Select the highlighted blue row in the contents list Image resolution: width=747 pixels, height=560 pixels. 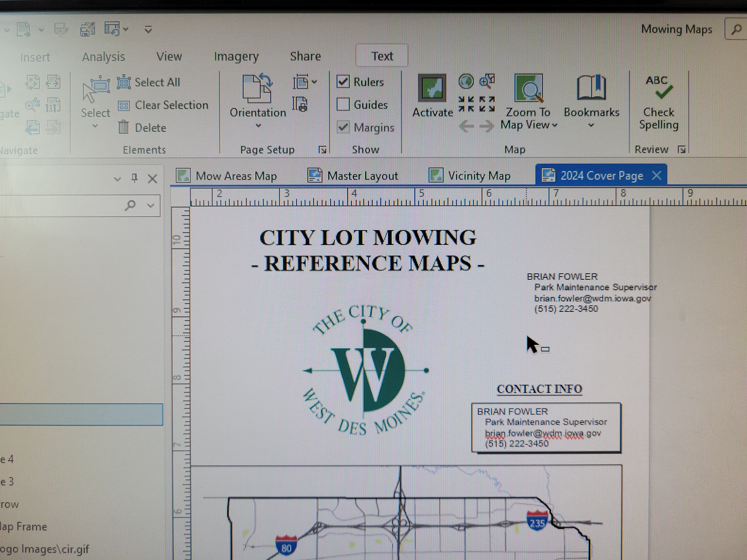pos(81,414)
